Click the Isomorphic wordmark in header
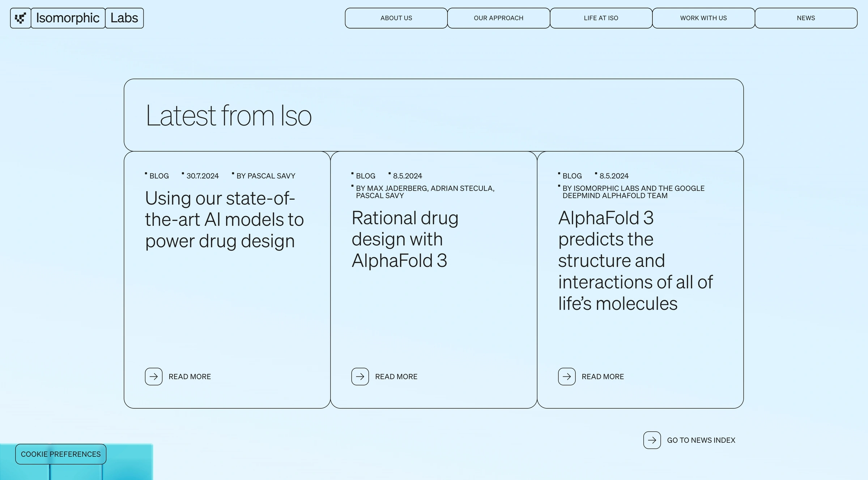Image resolution: width=868 pixels, height=480 pixels. point(68,18)
